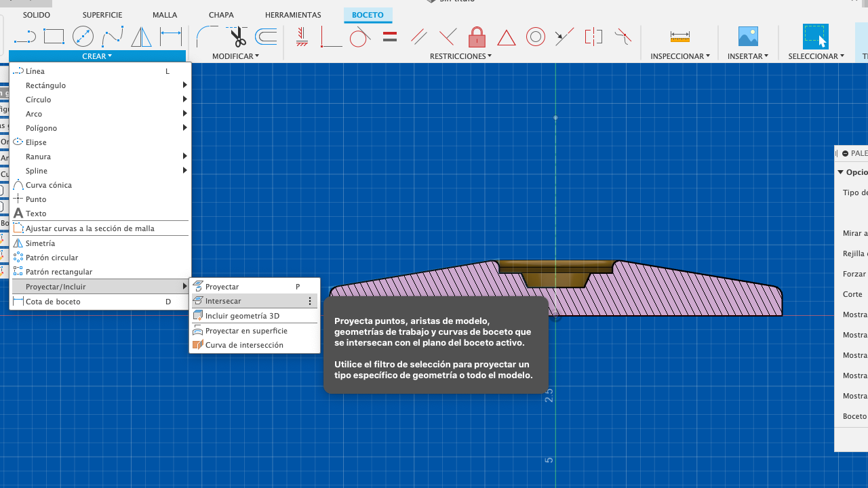Click the Insert image icon
The height and width of the screenshot is (488, 868).
pyautogui.click(x=747, y=37)
